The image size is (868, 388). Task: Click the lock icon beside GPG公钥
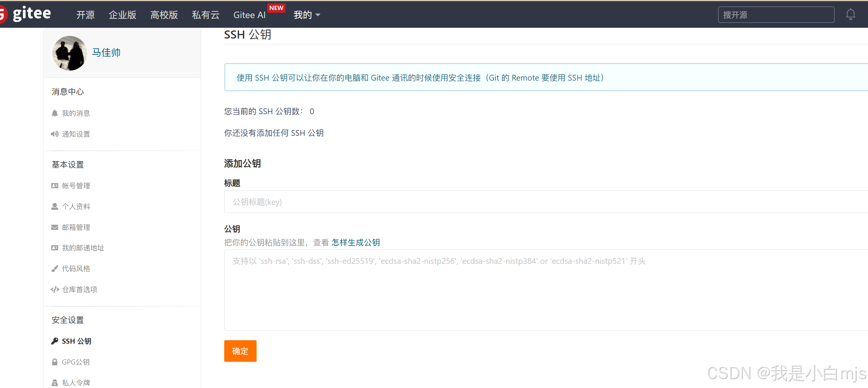55,362
